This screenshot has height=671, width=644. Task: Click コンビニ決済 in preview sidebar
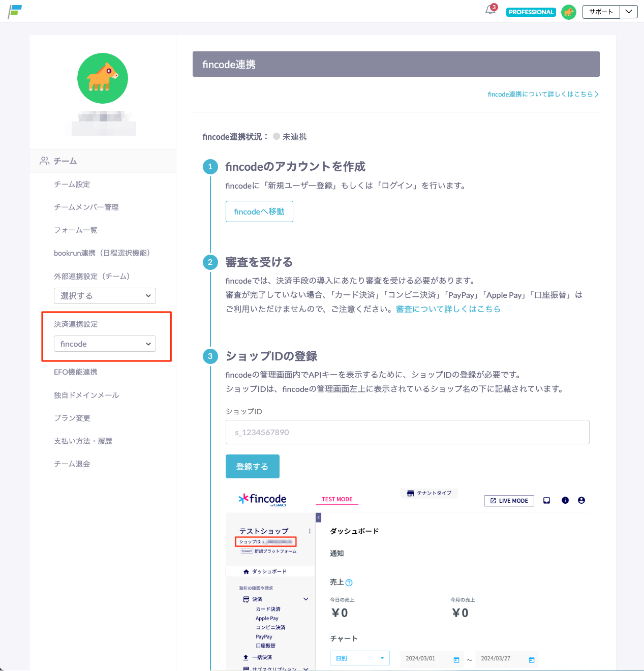[x=270, y=627]
